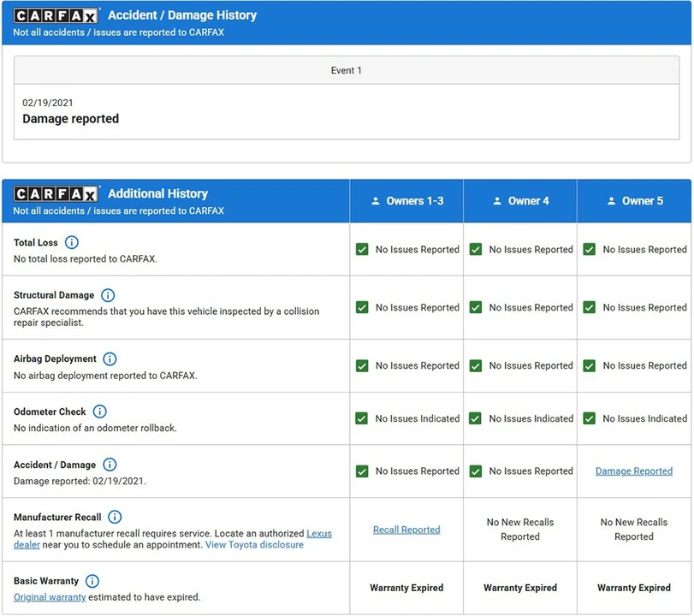Click Warranty Expired under Owners 1-3
The height and width of the screenshot is (616, 694).
(406, 588)
